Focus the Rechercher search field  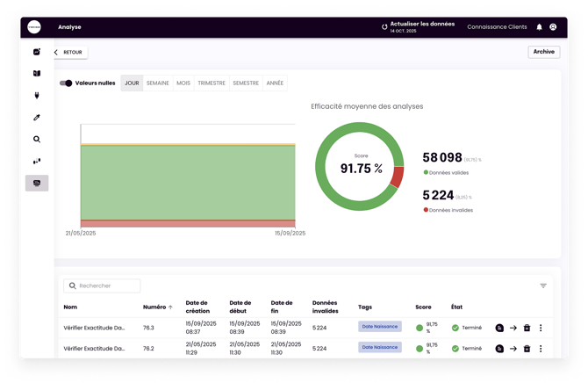point(102,285)
